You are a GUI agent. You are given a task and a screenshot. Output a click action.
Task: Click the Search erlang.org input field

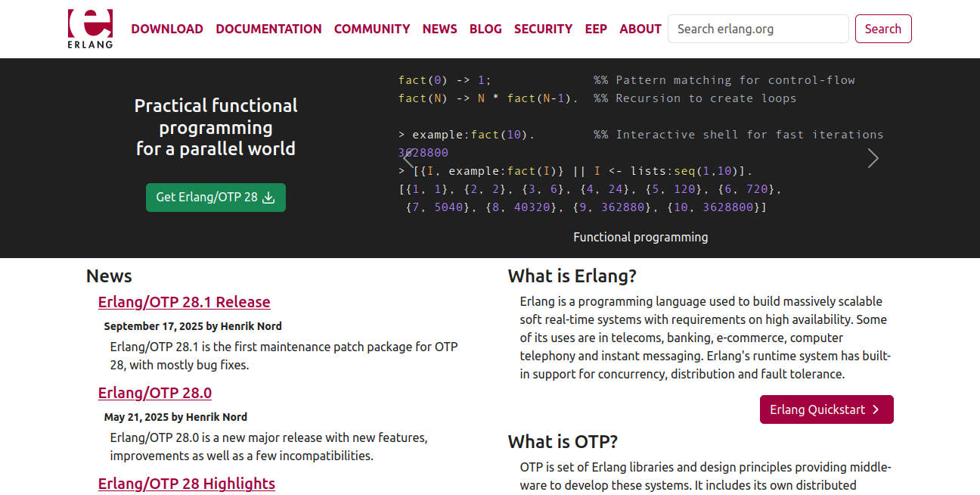tap(758, 28)
